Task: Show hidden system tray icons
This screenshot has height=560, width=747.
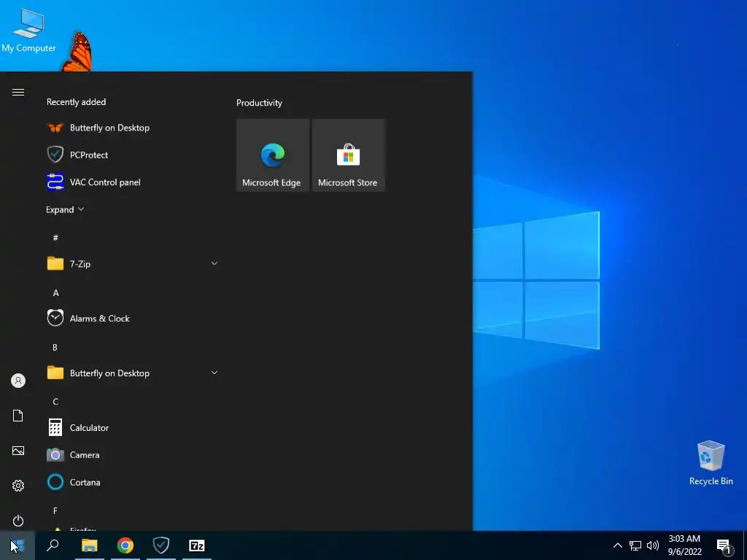Action: 617,545
